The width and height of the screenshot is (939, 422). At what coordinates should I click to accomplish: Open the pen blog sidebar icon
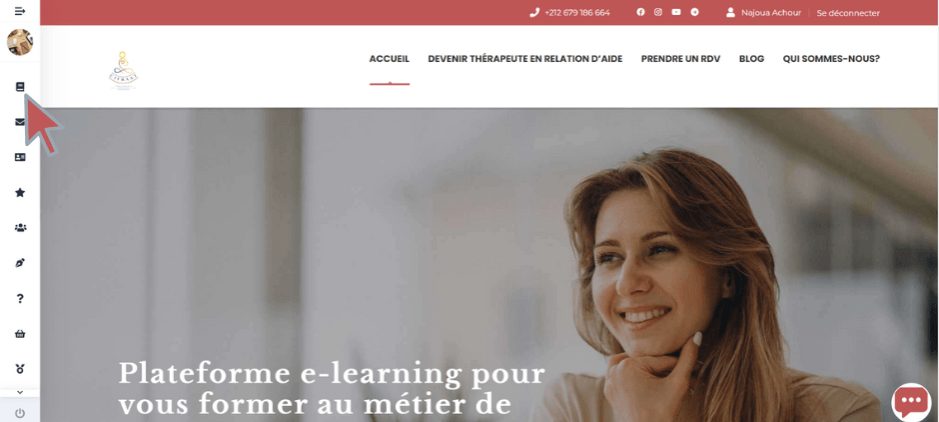click(20, 263)
